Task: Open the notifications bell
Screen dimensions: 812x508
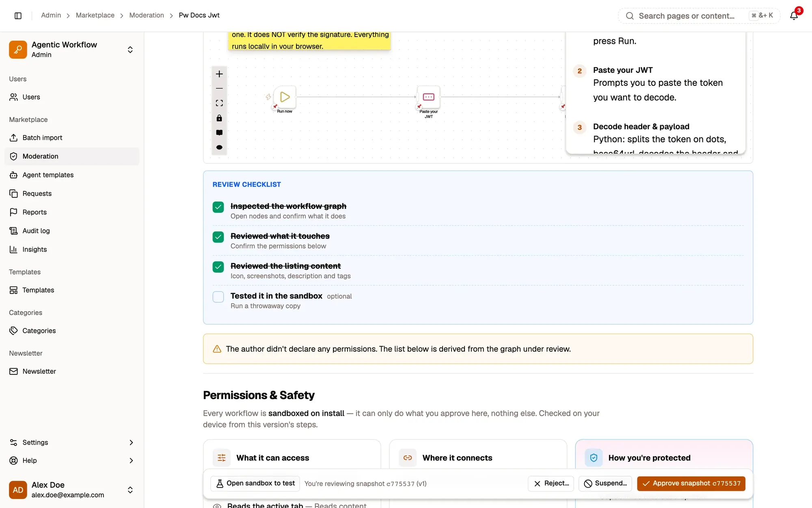Action: coord(794,15)
